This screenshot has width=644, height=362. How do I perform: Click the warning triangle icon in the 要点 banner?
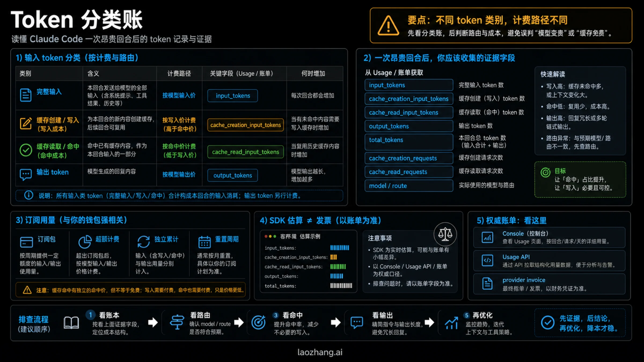[388, 25]
